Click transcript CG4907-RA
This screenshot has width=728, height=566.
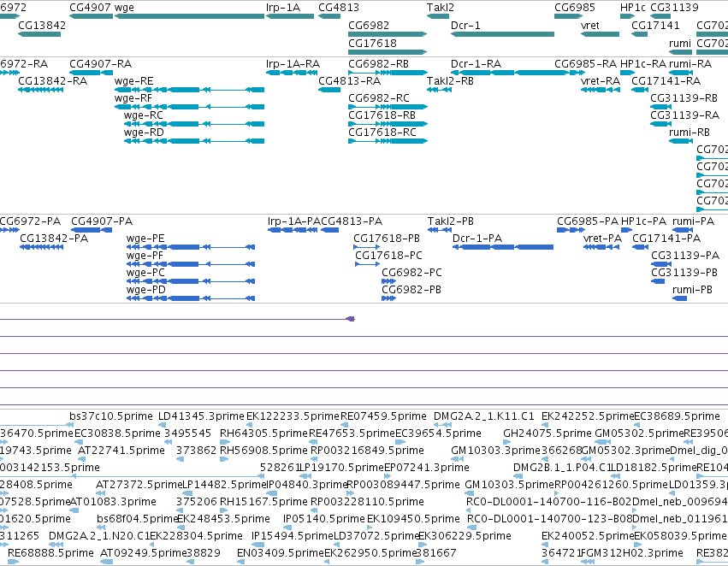click(x=91, y=73)
